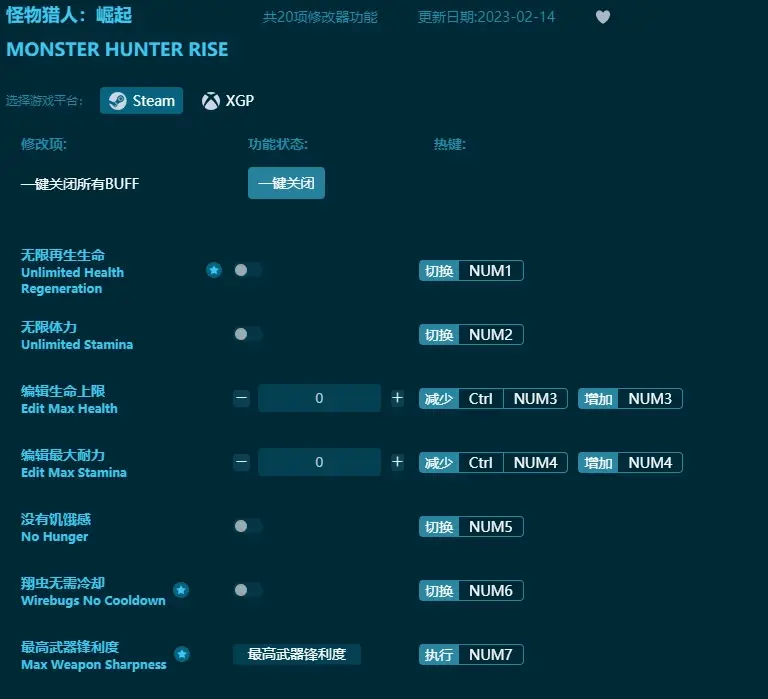The image size is (768, 699).
Task: Toggle Unlimited Stamina switch
Action: [247, 334]
